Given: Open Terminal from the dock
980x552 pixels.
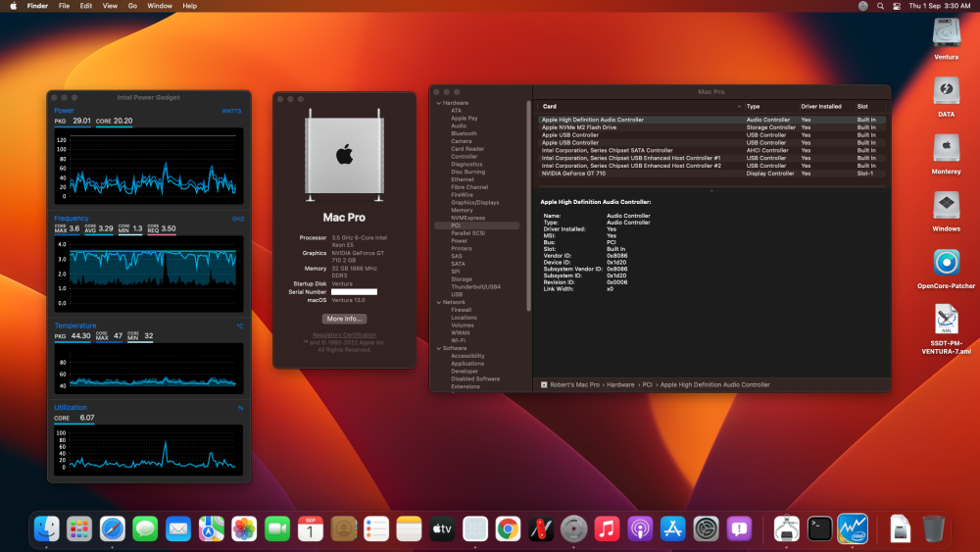Looking at the screenshot, I should 819,528.
